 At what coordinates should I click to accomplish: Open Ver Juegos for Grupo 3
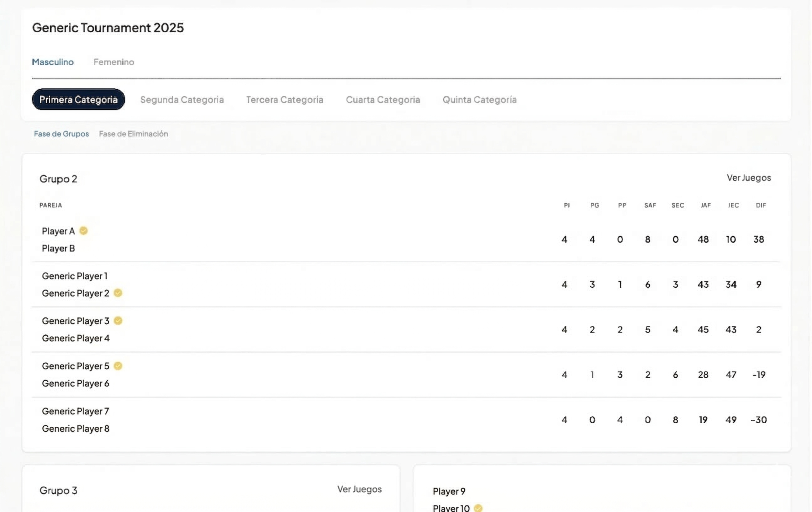click(x=359, y=489)
